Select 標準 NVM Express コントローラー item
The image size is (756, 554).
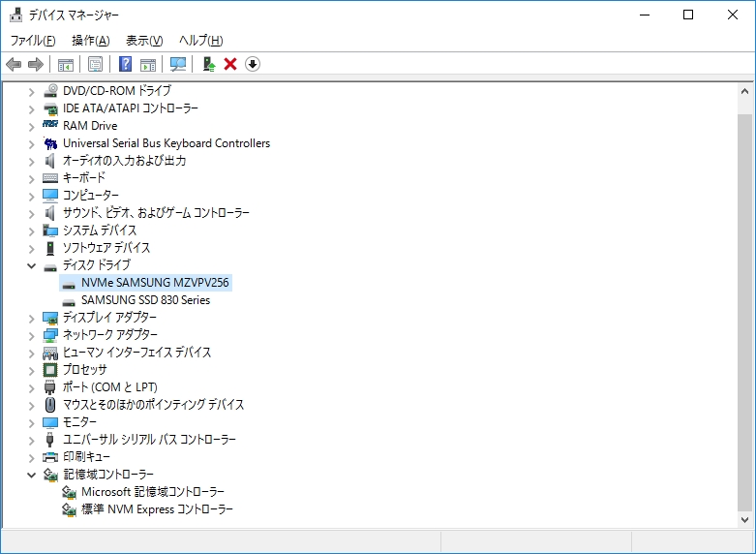tap(157, 509)
